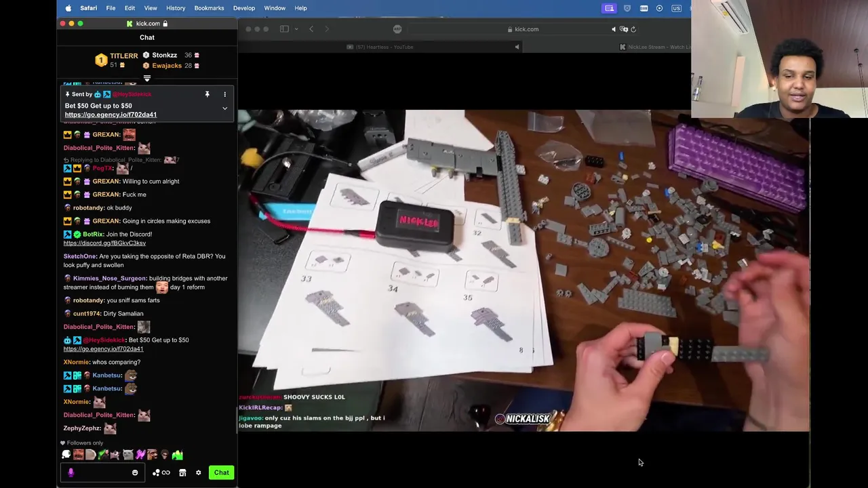Mute the YouTube tab speaker icon
Screen dimensions: 868x488
pyautogui.click(x=517, y=47)
